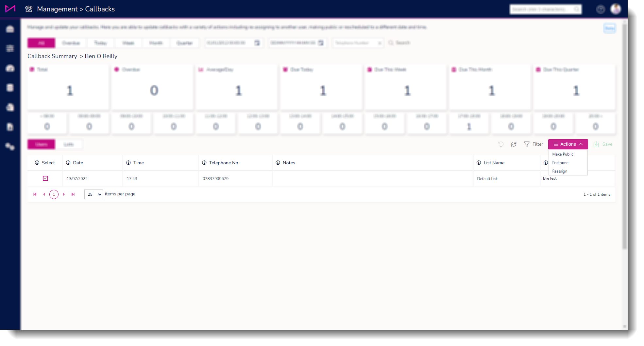Select the All time-range tab
The width and height of the screenshot is (644, 346).
[x=42, y=43]
